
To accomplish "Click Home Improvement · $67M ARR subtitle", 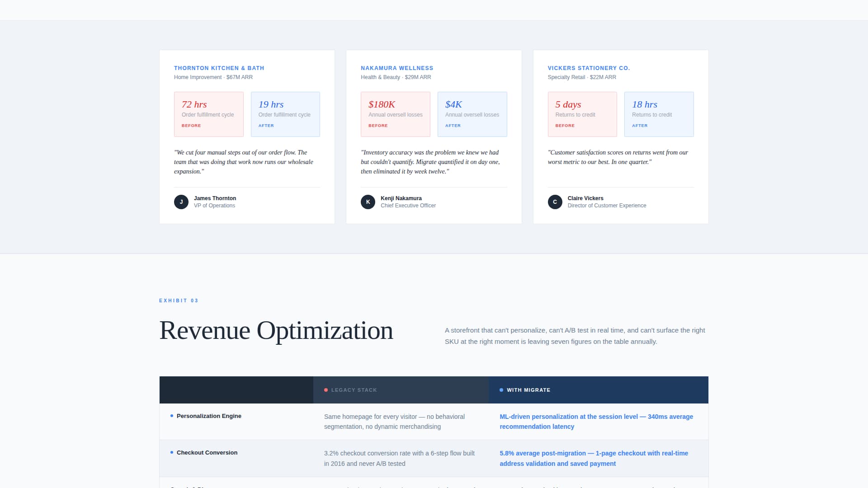I will click(213, 77).
